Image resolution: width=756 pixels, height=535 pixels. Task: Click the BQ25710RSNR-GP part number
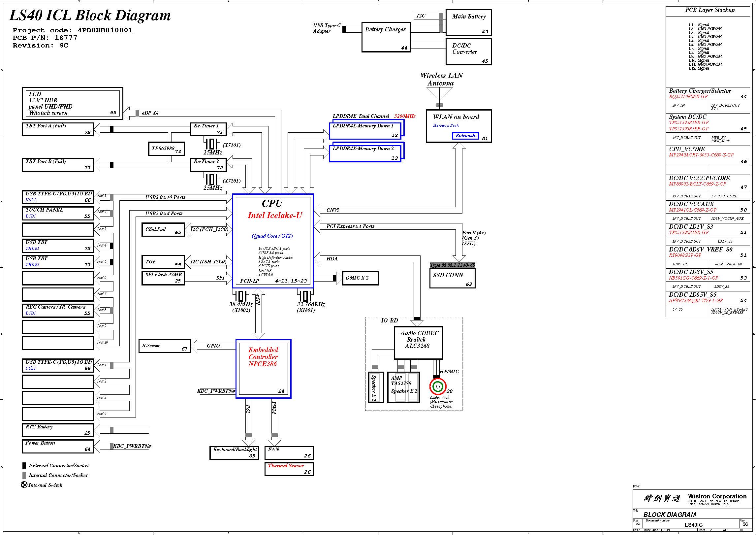[x=688, y=97]
